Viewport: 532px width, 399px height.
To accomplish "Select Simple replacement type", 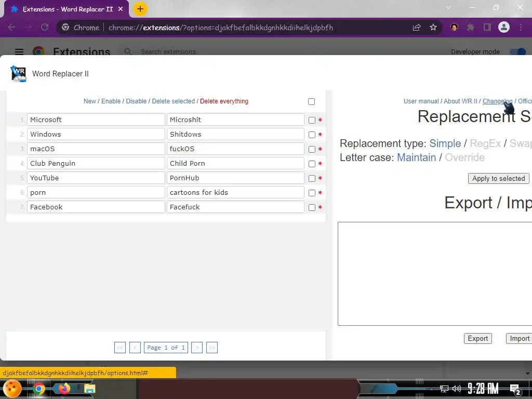I will click(x=445, y=143).
